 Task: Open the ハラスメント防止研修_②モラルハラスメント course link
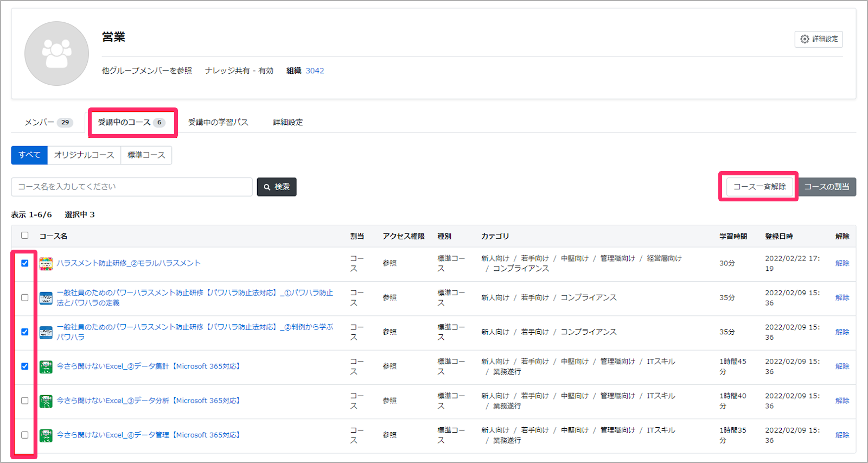coord(129,263)
